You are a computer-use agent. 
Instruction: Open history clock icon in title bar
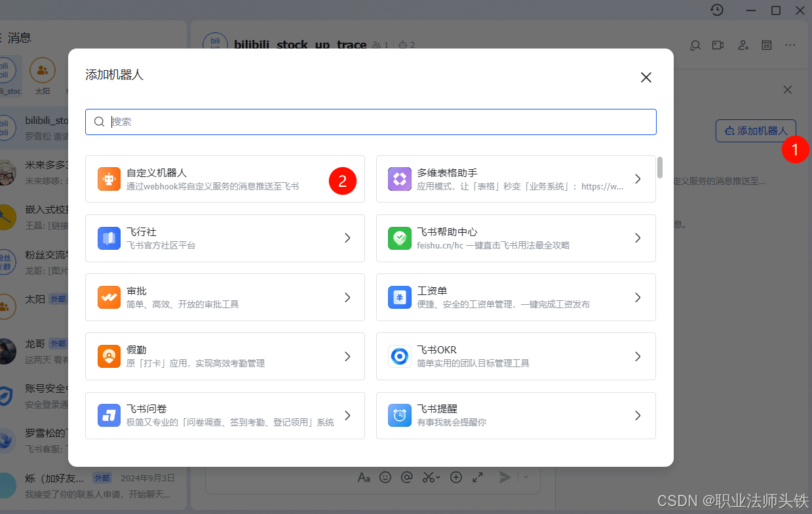[717, 10]
